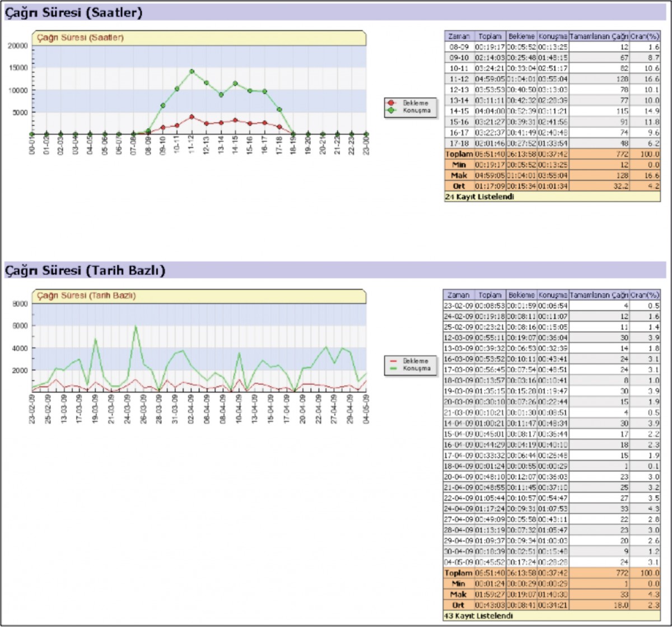Click total duration 03:24:21 in the 10-11 row
Screen dimensions: 672x627
pos(490,68)
